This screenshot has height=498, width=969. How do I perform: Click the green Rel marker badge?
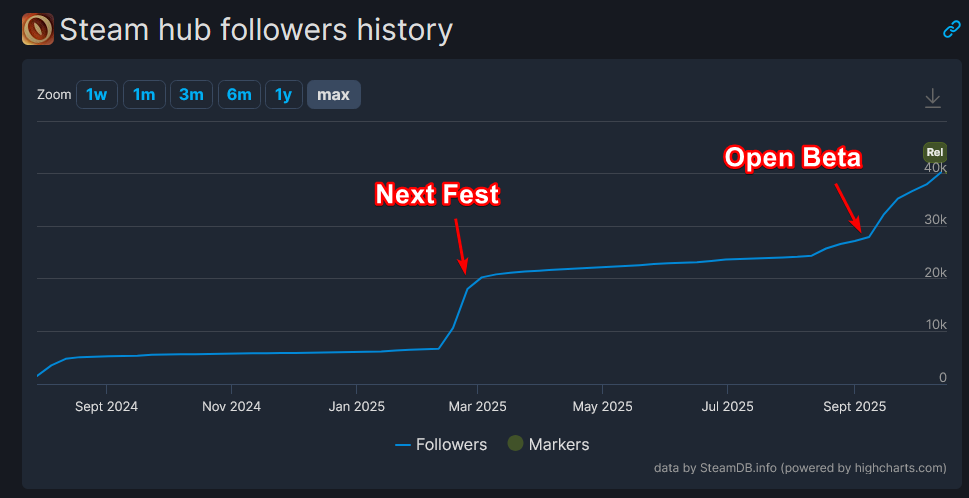pyautogui.click(x=934, y=153)
